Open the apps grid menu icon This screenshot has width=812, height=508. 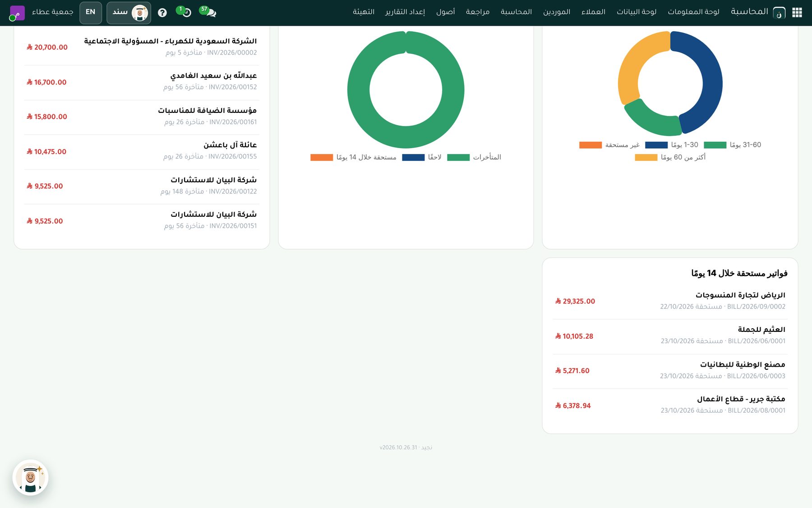(797, 12)
